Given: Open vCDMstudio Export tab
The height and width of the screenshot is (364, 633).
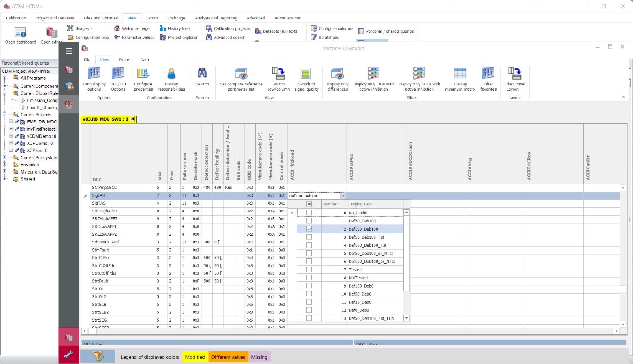Looking at the screenshot, I should point(125,60).
